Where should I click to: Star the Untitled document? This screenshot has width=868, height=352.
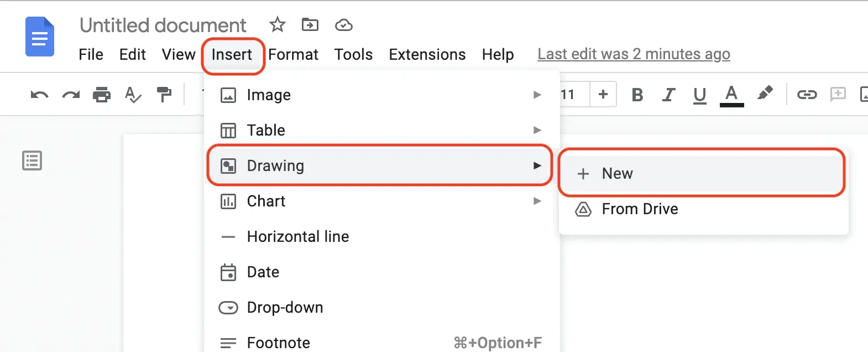277,25
